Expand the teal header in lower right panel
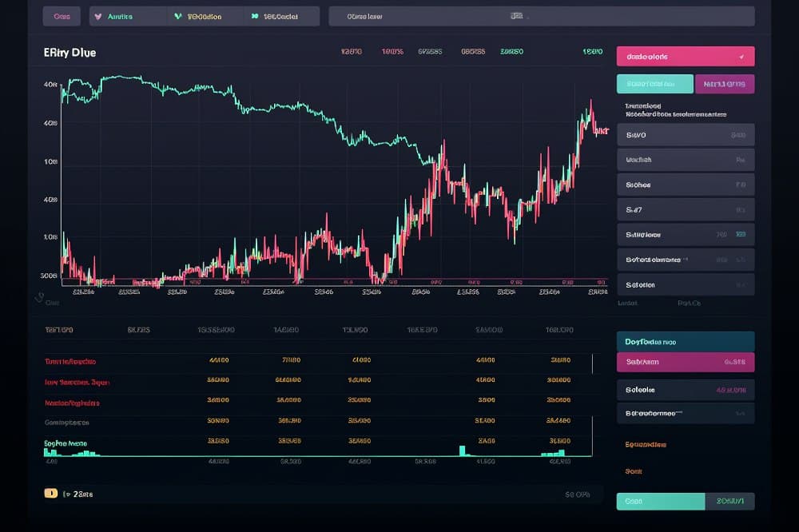The width and height of the screenshot is (799, 532). [x=685, y=341]
